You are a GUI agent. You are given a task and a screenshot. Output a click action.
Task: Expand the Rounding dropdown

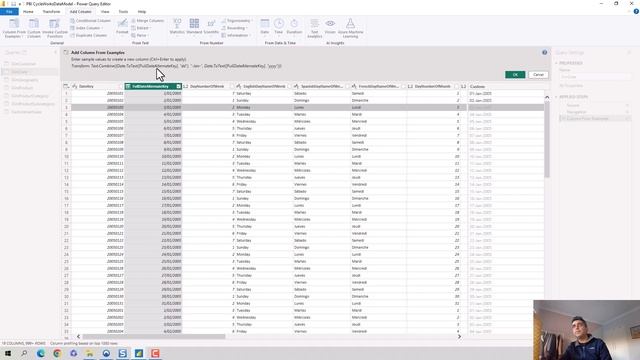click(235, 28)
